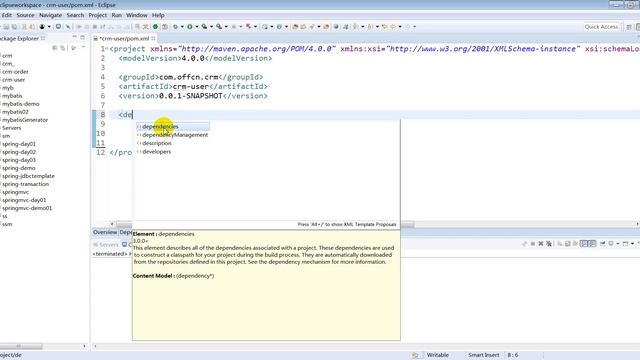The height and width of the screenshot is (360, 640).
Task: Open the Edit menu
Action: (x=7, y=15)
